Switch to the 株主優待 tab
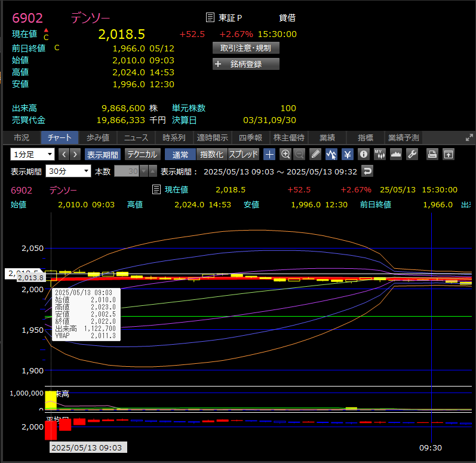The image size is (476, 463). (288, 137)
